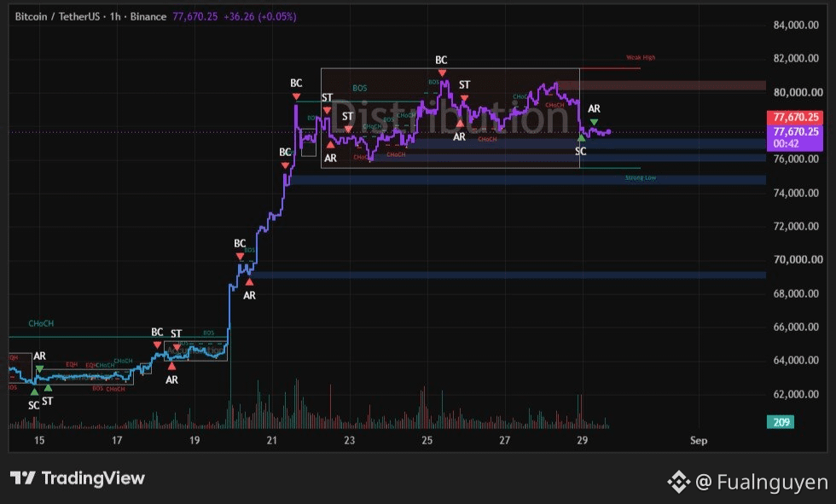Click the 15 date label on time axis
This screenshot has height=504, width=836.
39,440
